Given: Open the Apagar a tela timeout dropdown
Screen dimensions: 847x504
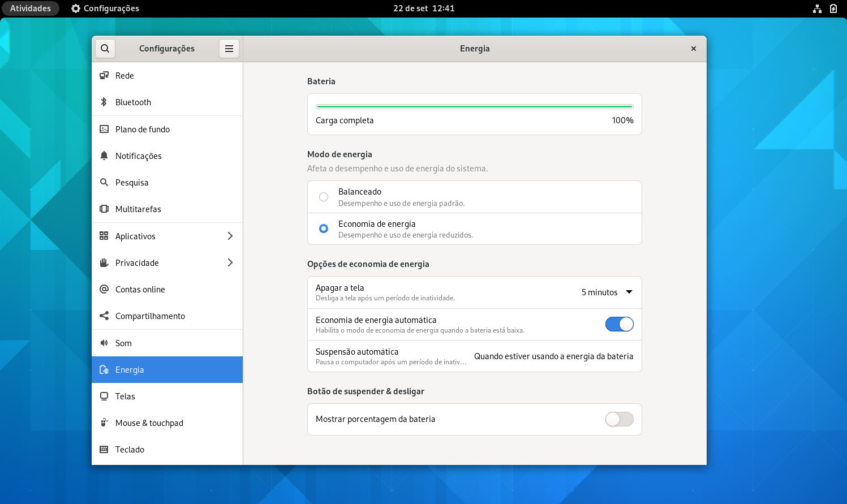Looking at the screenshot, I should coord(606,292).
